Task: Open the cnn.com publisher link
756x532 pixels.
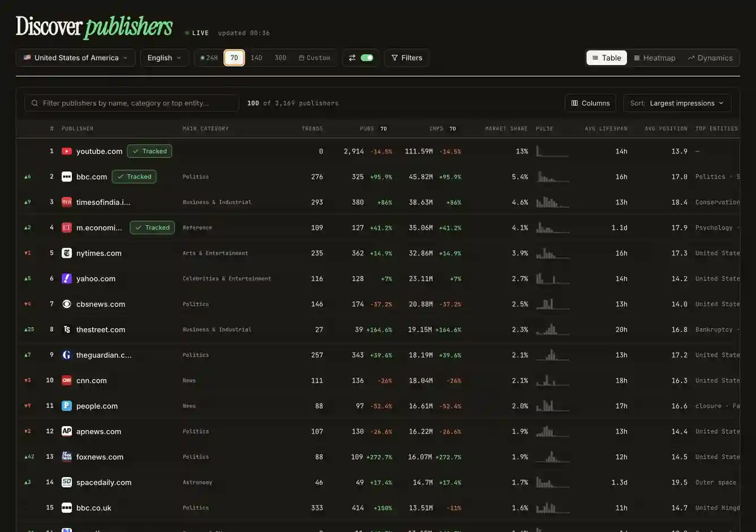Action: point(92,380)
